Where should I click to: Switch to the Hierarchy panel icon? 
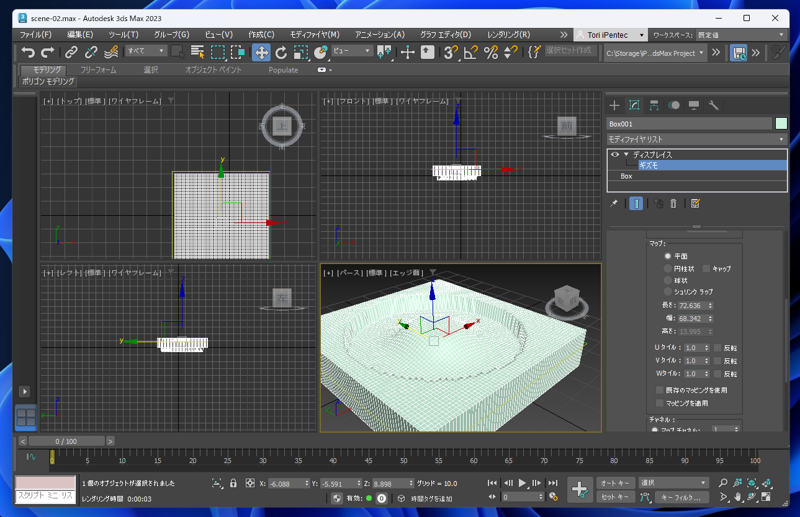point(654,106)
